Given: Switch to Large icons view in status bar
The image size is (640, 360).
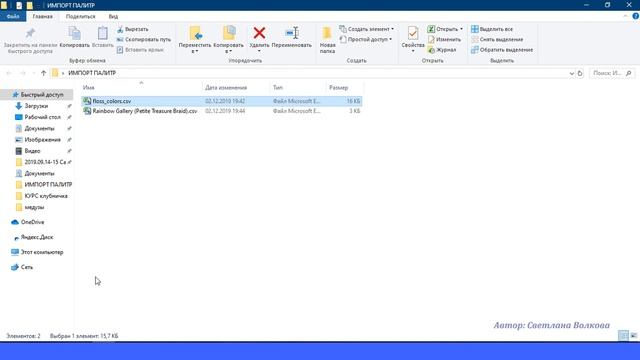Looking at the screenshot, I should pyautogui.click(x=633, y=336).
